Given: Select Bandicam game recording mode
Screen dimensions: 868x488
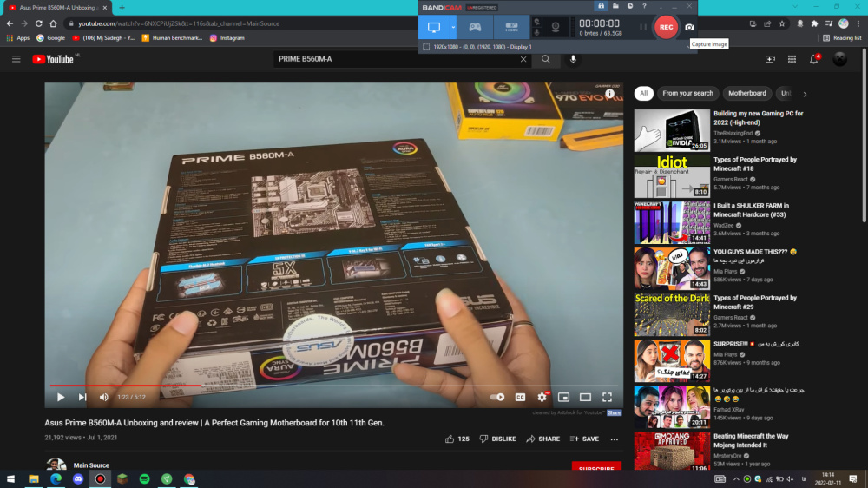Looking at the screenshot, I should [475, 27].
